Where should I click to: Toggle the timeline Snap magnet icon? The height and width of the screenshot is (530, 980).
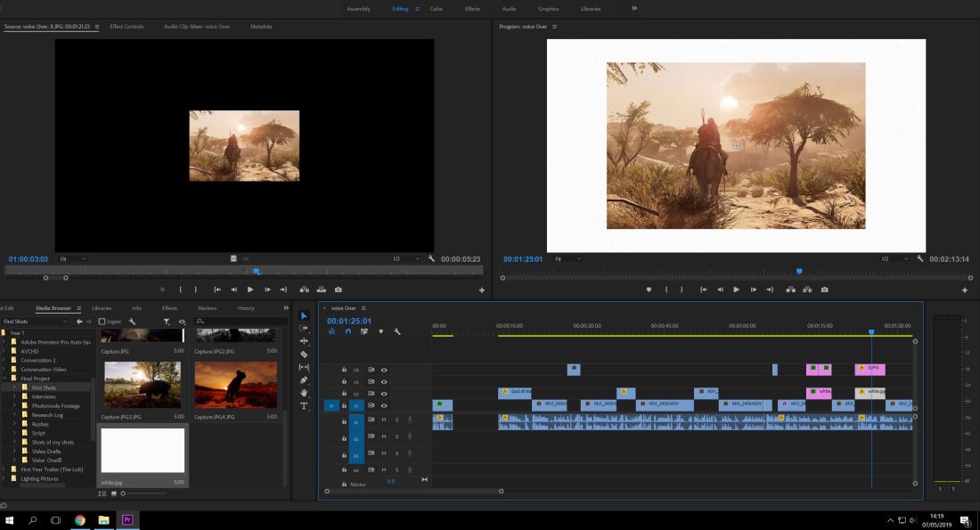tap(348, 331)
